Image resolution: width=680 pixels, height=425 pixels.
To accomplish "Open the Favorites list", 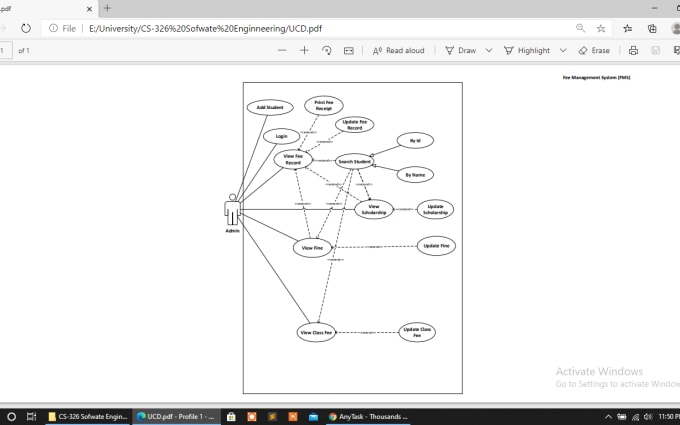I will 628,29.
